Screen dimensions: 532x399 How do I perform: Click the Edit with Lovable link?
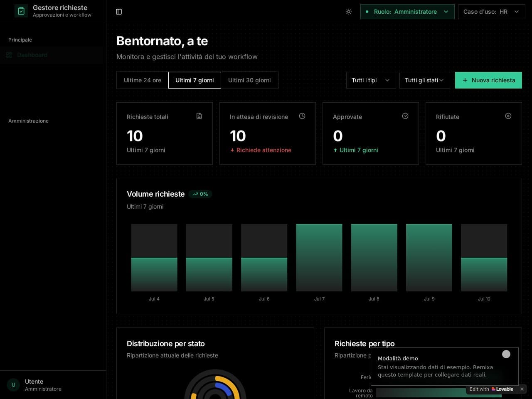click(491, 389)
